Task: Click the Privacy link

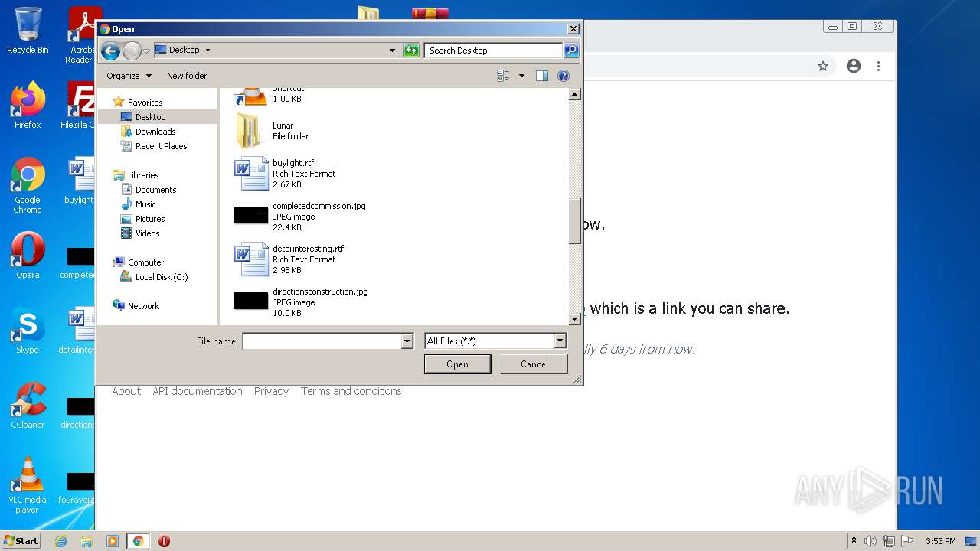Action: [271, 391]
